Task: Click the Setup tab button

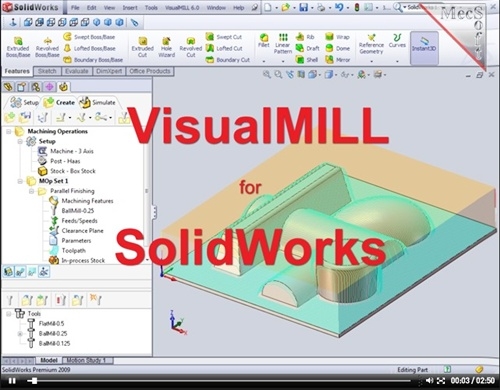Action: (24, 102)
